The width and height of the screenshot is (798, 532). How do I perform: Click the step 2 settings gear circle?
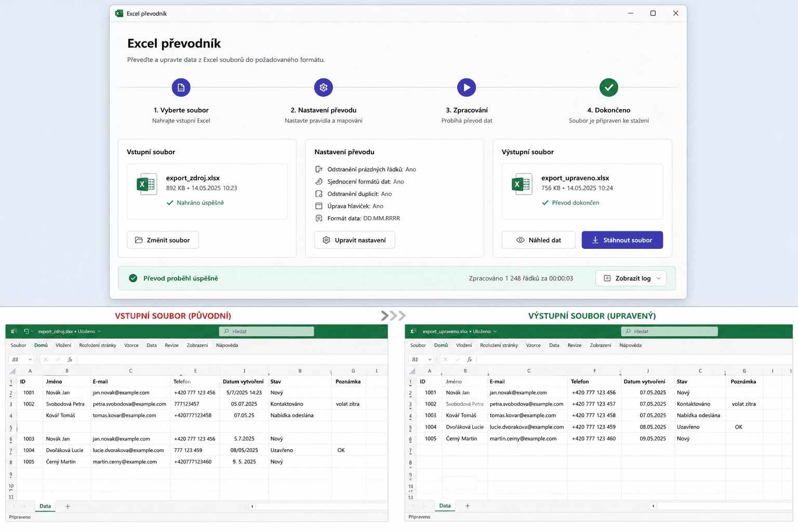324,87
